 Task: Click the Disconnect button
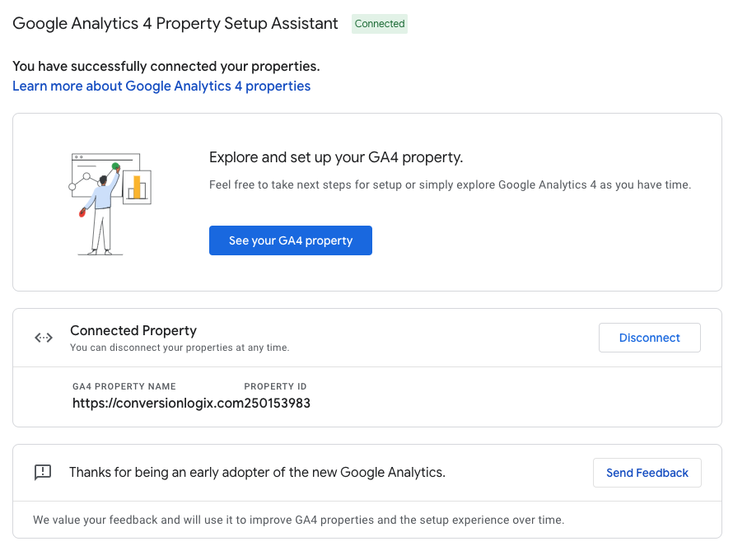(x=649, y=338)
